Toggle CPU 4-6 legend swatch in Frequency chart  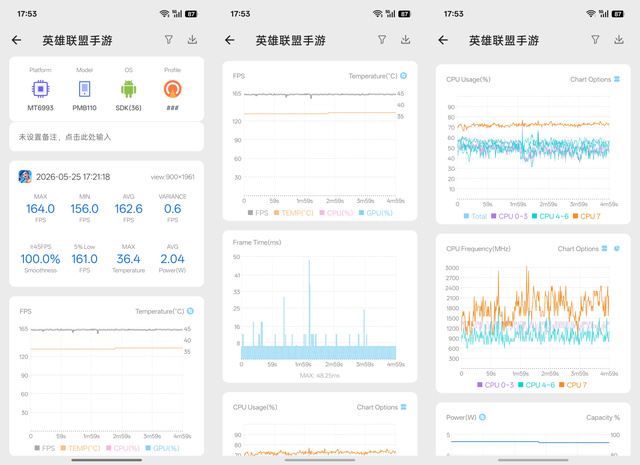pos(521,385)
